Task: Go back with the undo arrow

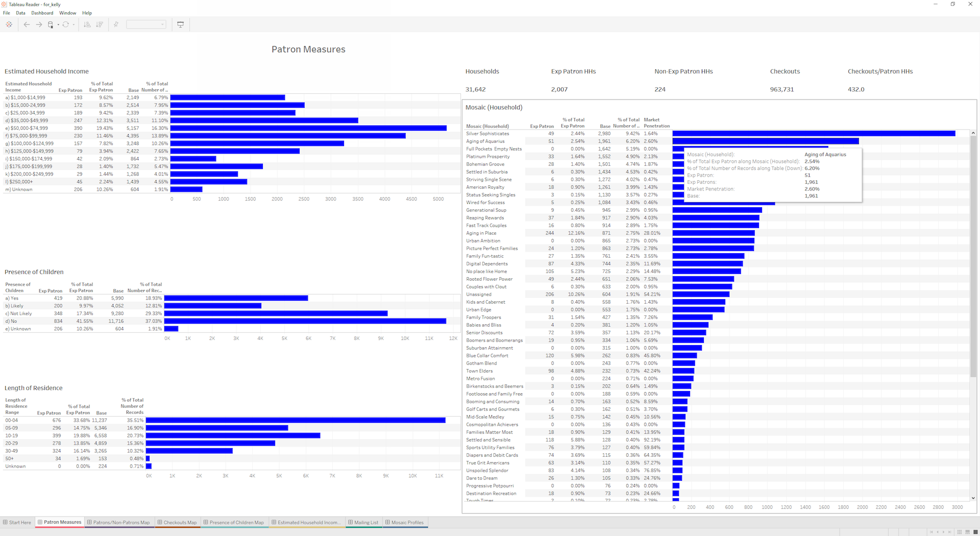Action: 27,25
